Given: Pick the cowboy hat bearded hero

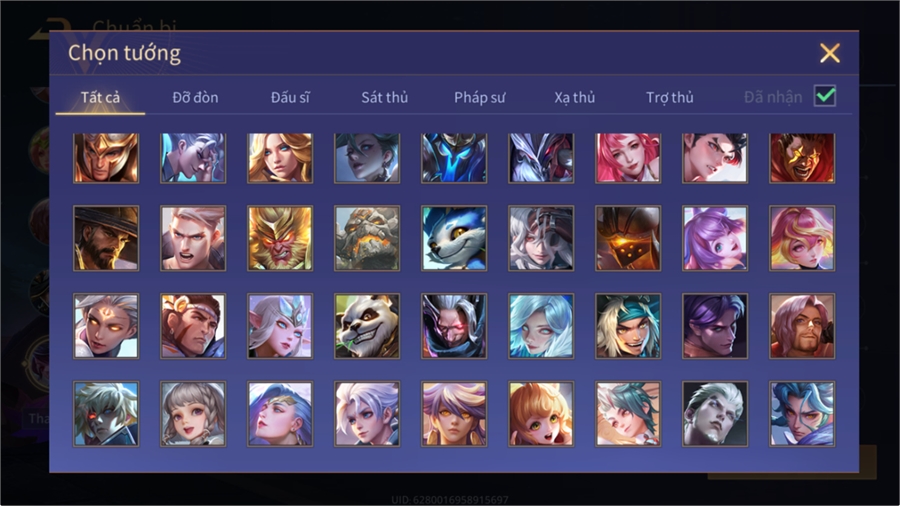Looking at the screenshot, I should point(106,238).
